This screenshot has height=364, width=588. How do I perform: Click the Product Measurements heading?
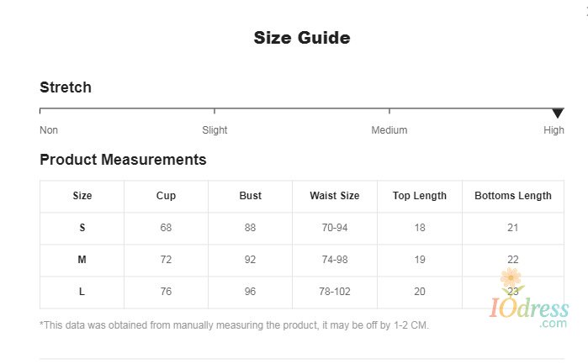[123, 160]
